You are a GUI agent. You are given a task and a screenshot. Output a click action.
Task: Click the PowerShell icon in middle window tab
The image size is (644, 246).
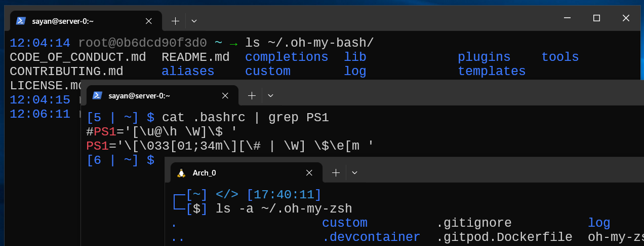[97, 95]
